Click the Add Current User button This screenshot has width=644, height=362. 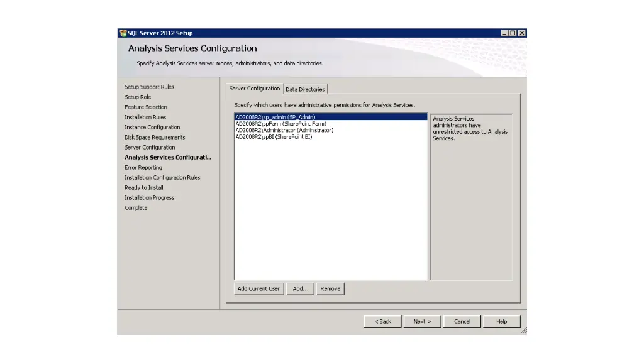pyautogui.click(x=258, y=289)
